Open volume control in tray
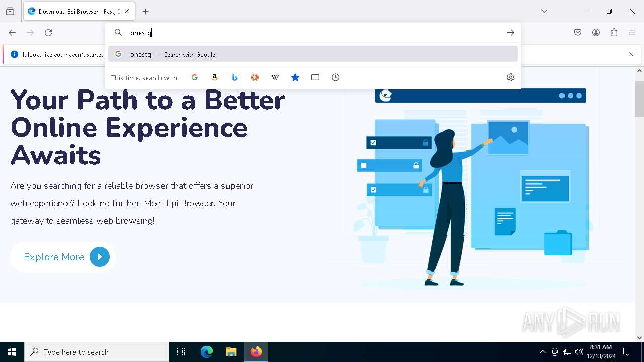Image resolution: width=644 pixels, height=362 pixels. [579, 352]
